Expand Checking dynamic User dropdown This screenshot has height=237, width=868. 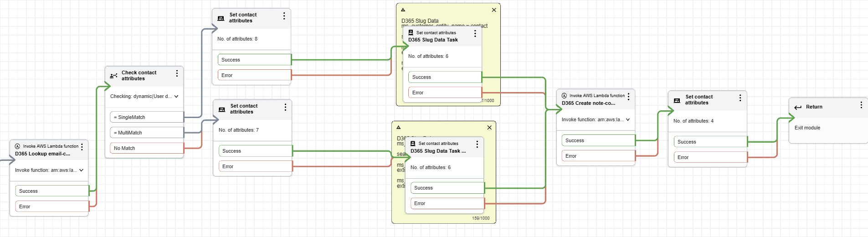point(176,97)
